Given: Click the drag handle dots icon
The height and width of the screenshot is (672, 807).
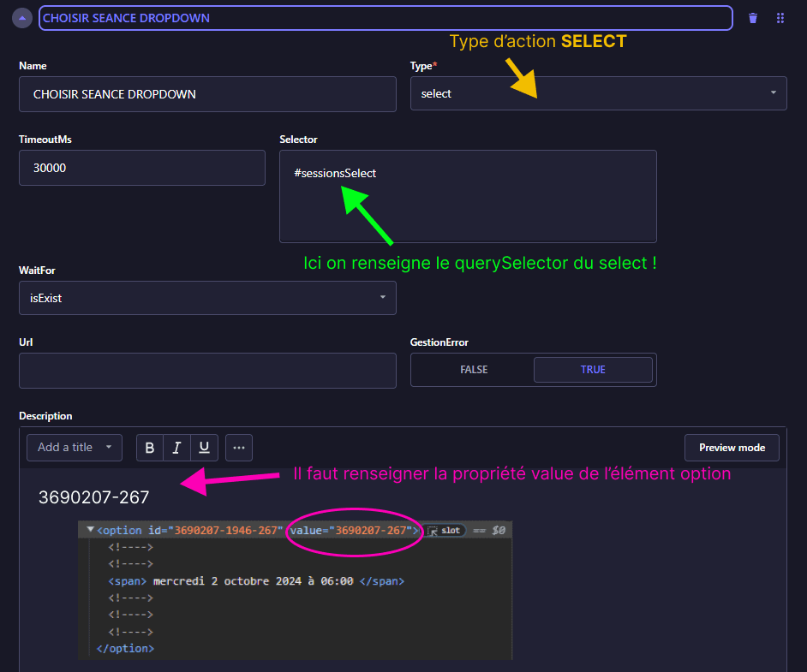Looking at the screenshot, I should coord(780,18).
